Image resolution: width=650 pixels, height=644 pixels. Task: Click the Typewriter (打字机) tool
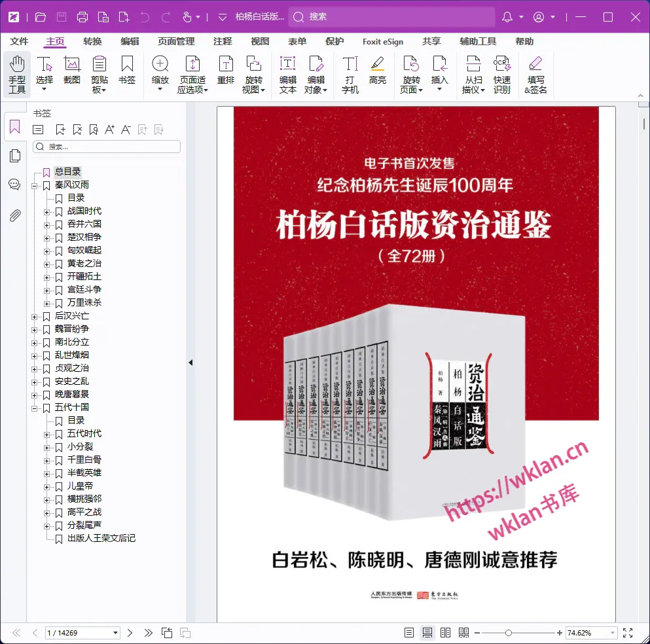click(350, 74)
